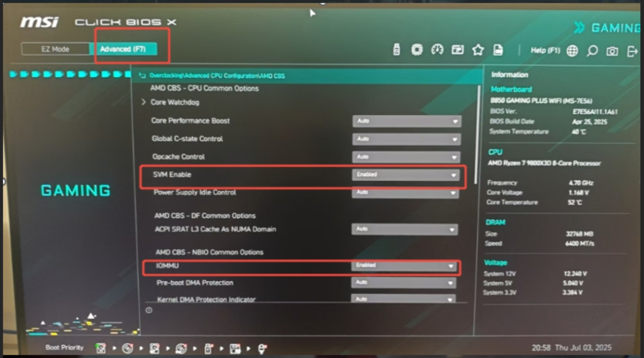This screenshot has width=644, height=358.
Task: Open Power Supply Idle Control dropdown
Action: click(x=405, y=192)
